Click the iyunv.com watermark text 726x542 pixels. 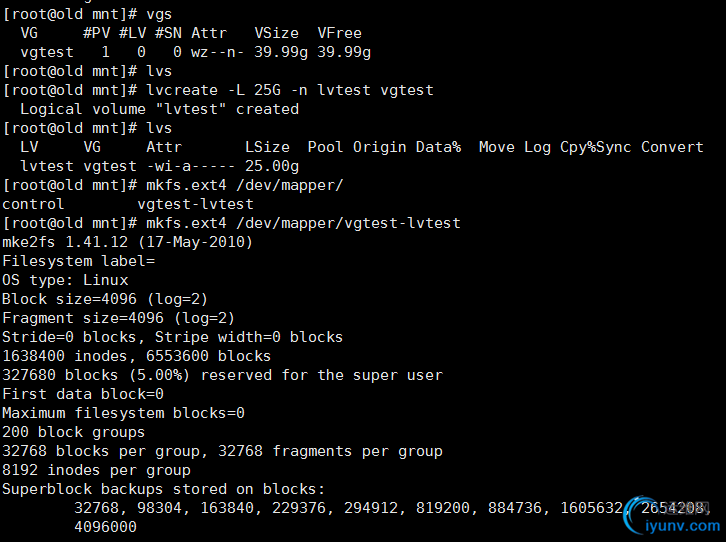coord(682,526)
